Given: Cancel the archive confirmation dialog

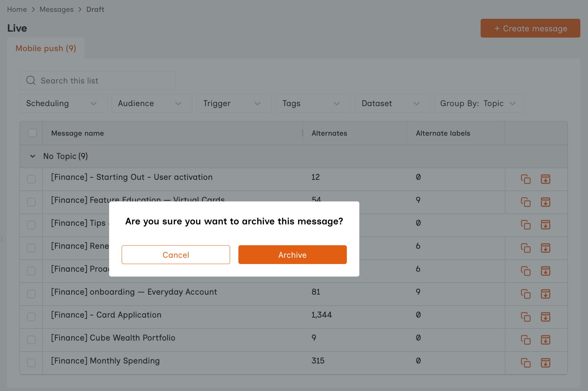Looking at the screenshot, I should click(x=176, y=255).
